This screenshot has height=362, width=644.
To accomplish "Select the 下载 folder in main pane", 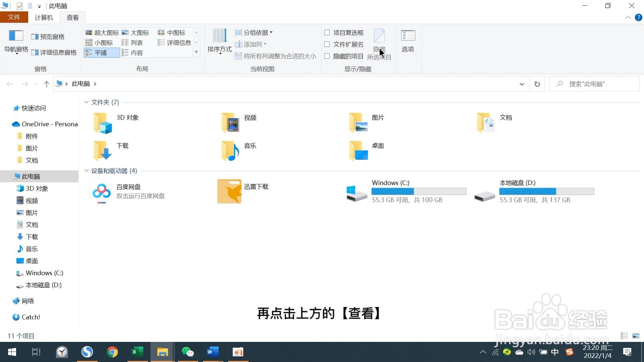I will click(111, 151).
